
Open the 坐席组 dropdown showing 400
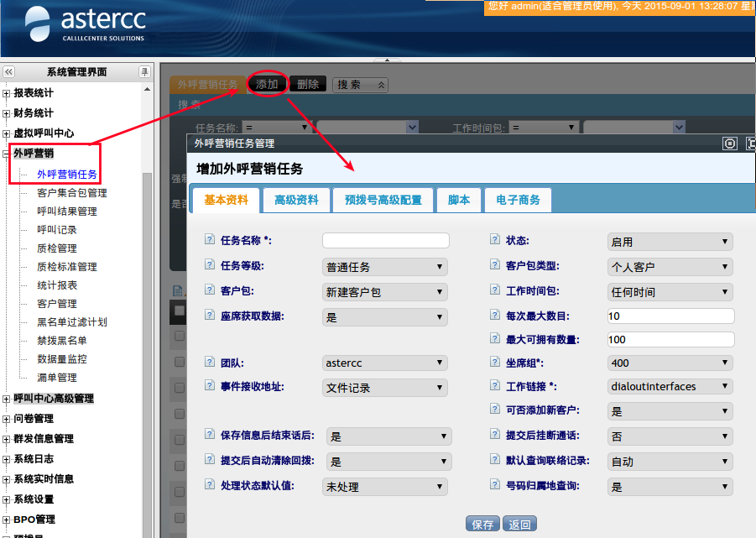point(670,363)
